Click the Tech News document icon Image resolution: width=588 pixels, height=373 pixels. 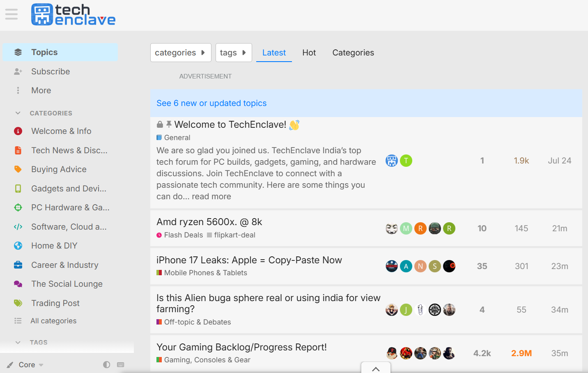18,150
